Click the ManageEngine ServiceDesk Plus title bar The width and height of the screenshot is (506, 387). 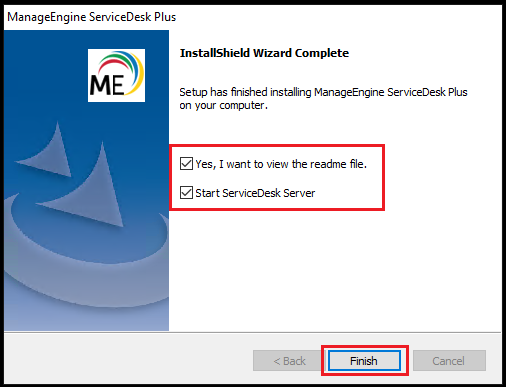pos(253,17)
